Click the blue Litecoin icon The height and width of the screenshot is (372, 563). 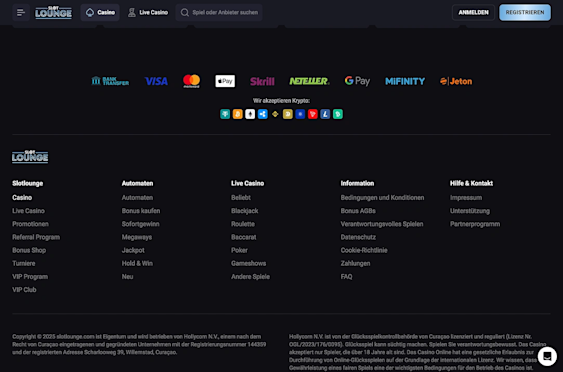[x=325, y=114]
